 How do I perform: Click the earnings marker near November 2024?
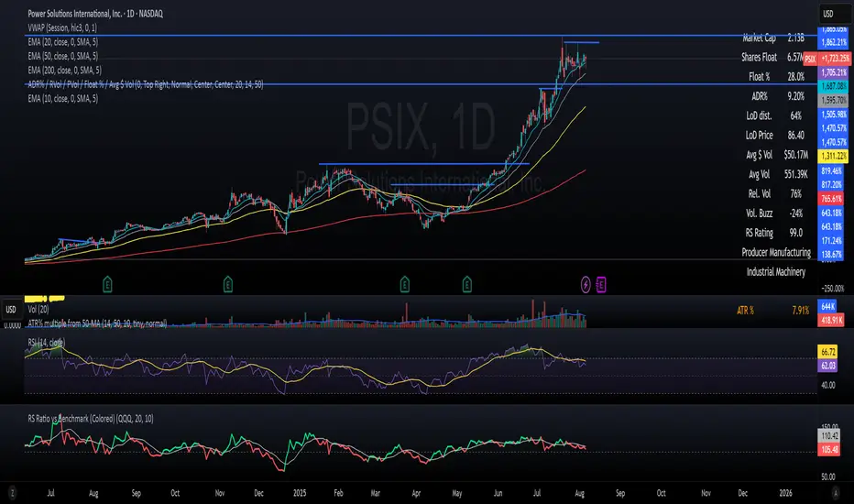[227, 284]
